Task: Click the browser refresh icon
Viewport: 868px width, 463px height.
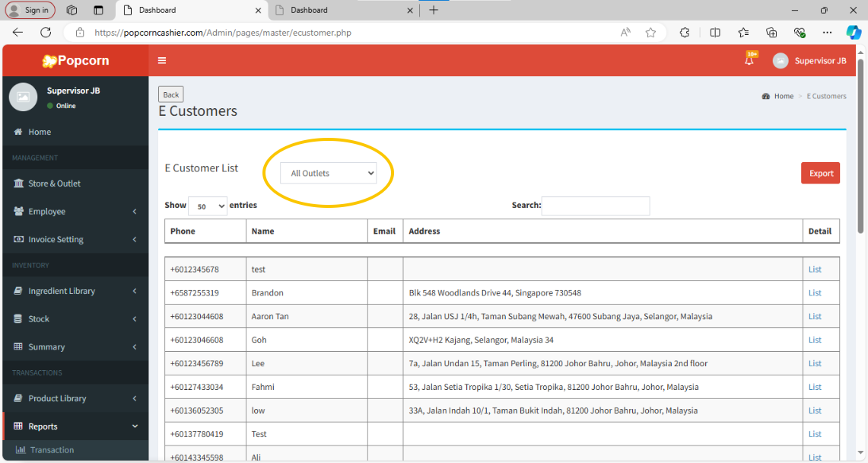Action: point(46,32)
